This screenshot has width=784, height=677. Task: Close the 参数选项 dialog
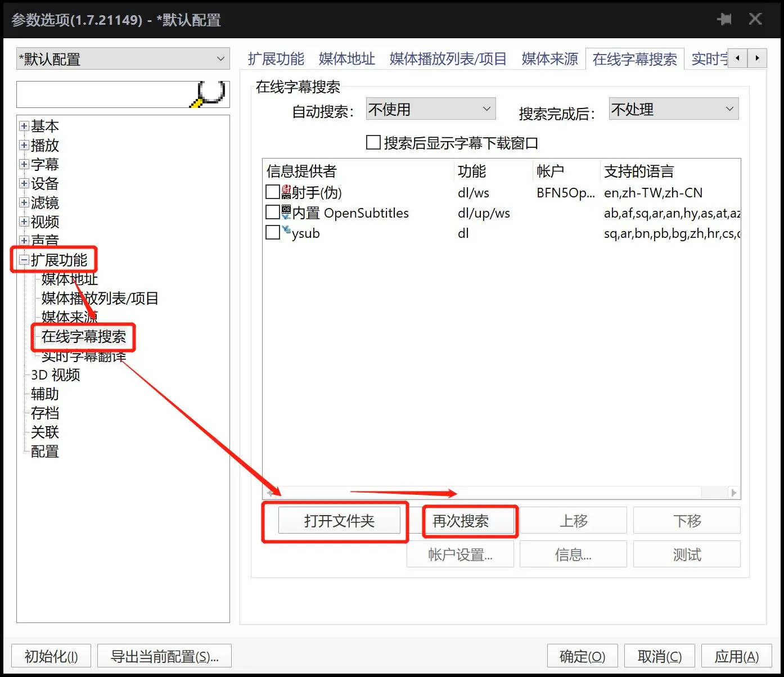pyautogui.click(x=755, y=19)
